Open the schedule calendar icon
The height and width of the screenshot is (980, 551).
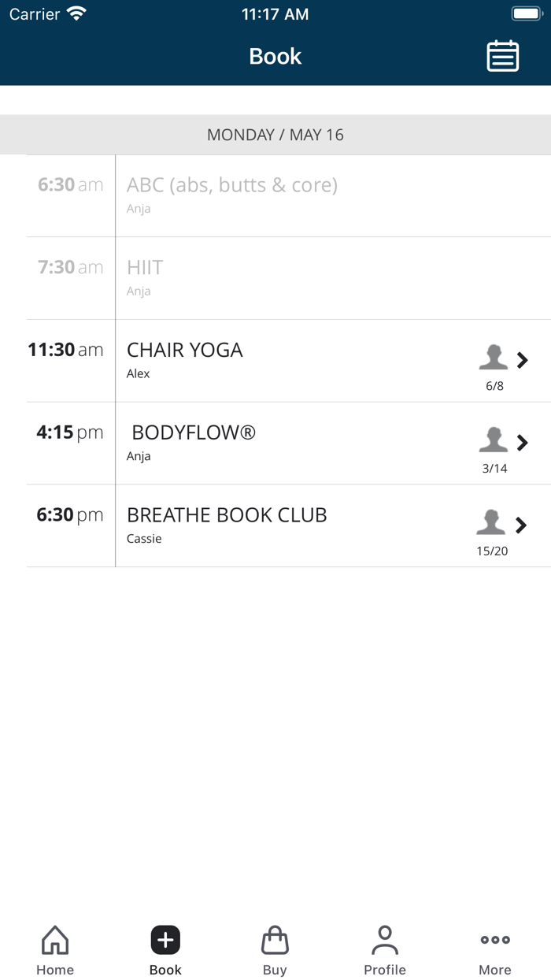503,56
